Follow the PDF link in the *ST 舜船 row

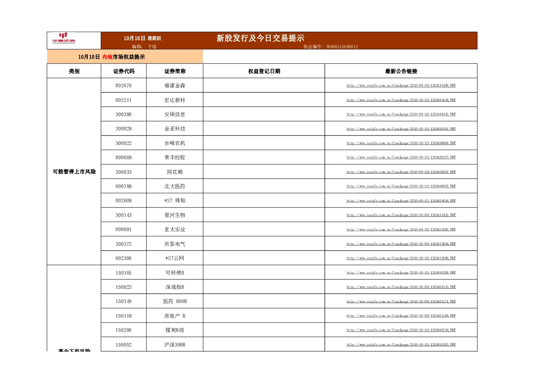[401, 201]
